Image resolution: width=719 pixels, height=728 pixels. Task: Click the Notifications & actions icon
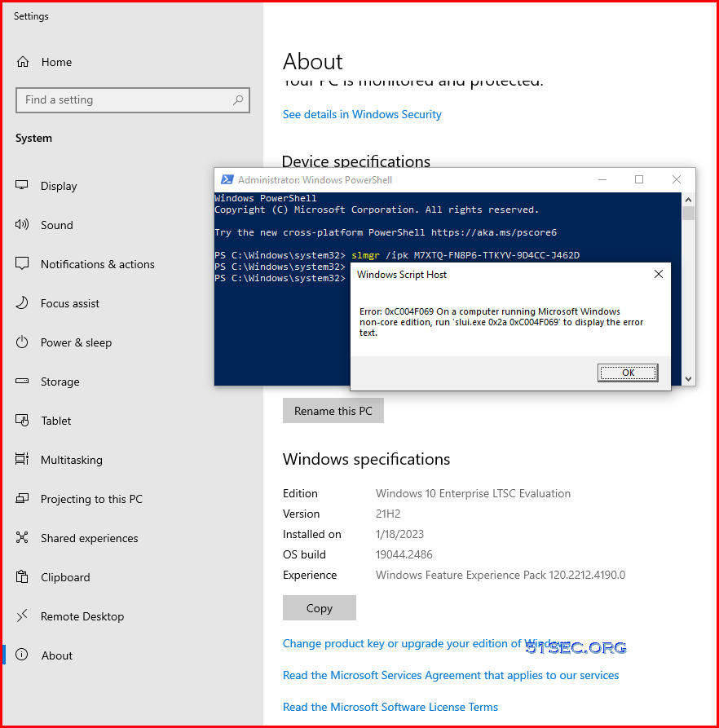(22, 263)
